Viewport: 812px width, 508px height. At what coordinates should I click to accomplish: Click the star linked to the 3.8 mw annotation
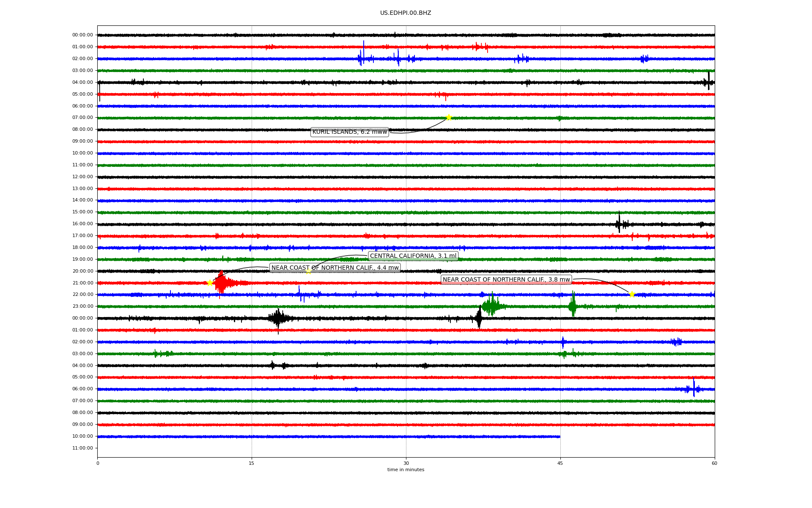632,294
